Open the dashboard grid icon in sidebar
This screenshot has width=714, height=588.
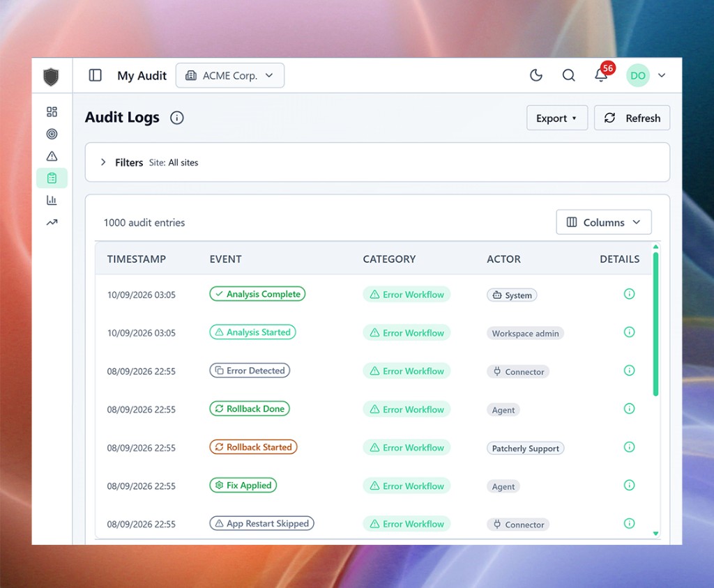[52, 112]
